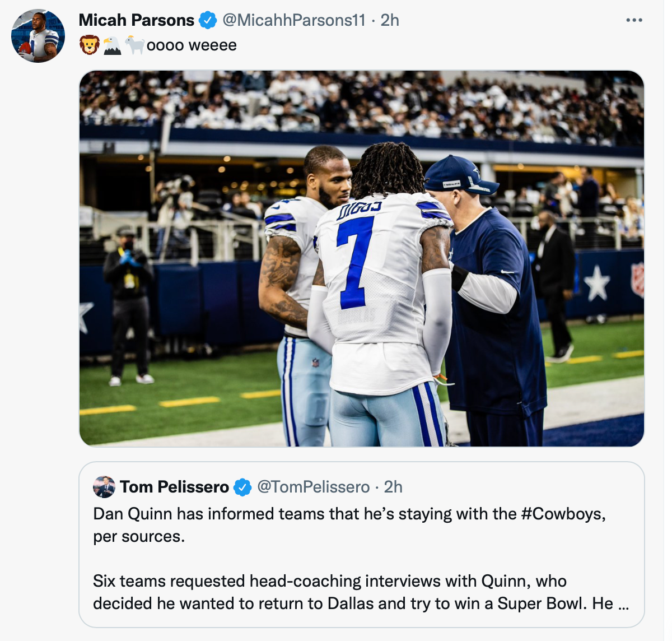Visit the @TomPelissero handle
The width and height of the screenshot is (672, 641).
[313, 487]
